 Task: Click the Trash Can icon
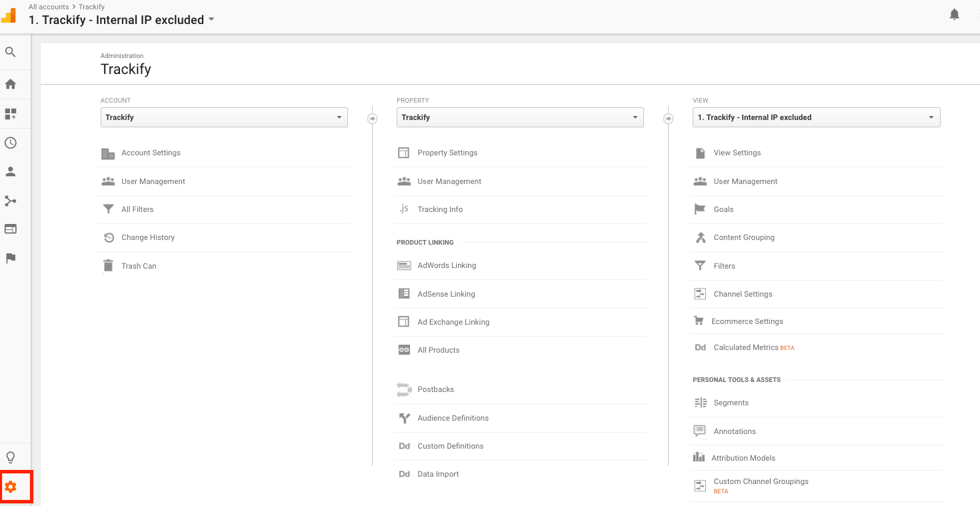pos(108,266)
